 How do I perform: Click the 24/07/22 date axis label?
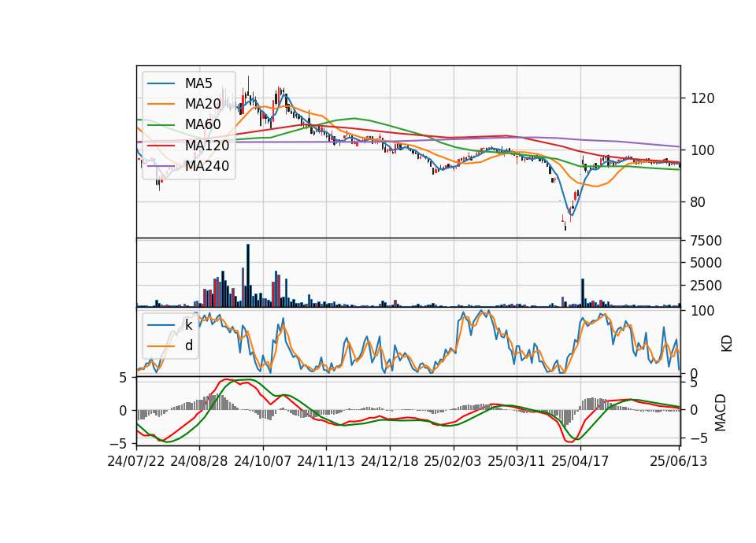pyautogui.click(x=136, y=461)
